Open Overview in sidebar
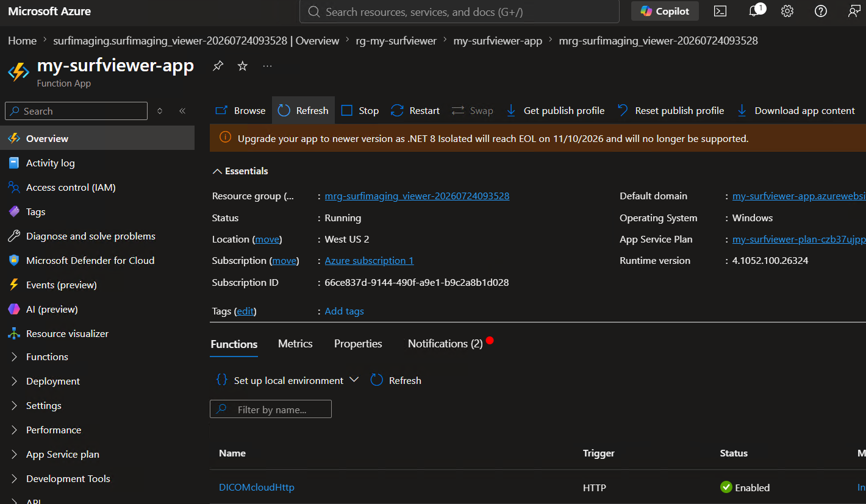The image size is (866, 504). point(97,138)
